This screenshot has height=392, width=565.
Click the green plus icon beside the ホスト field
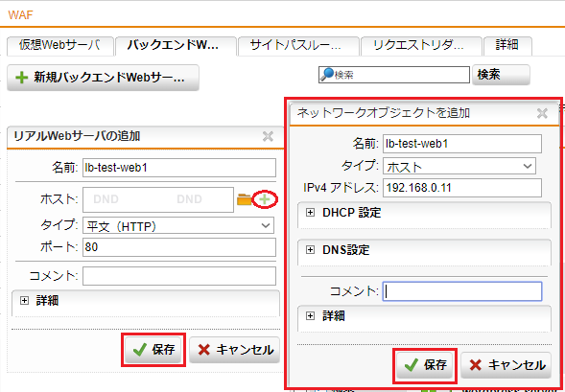coord(265,199)
